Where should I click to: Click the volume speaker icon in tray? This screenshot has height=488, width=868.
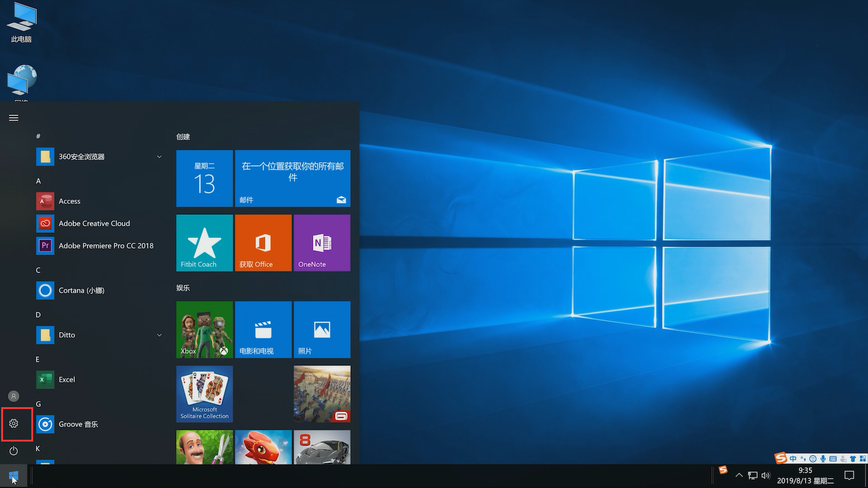(766, 475)
